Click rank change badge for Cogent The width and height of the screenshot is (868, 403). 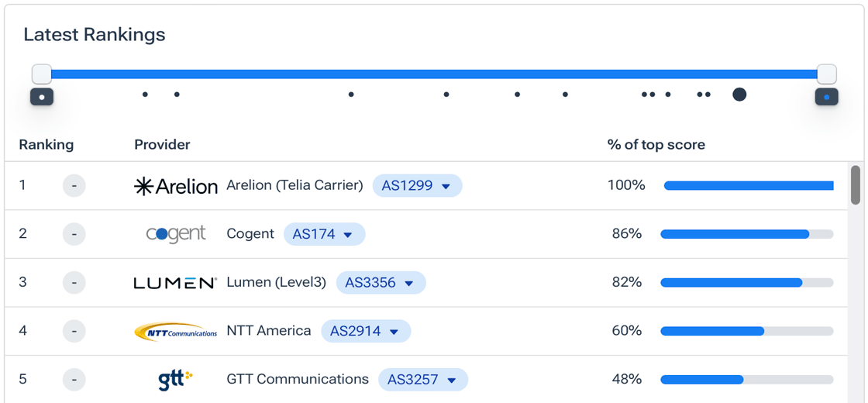(74, 234)
